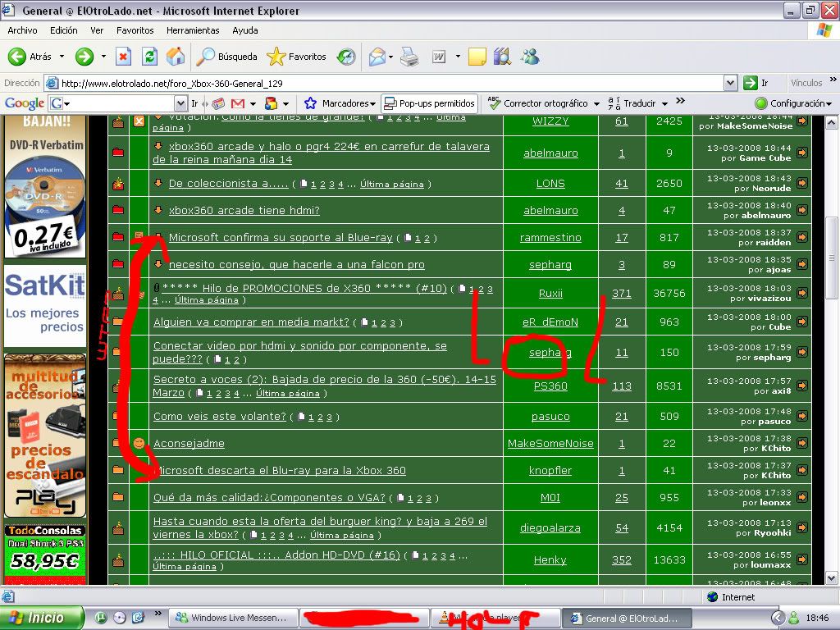Viewport: 840px width, 630px height.
Task: Click the Google toolbar search box
Action: (118, 103)
